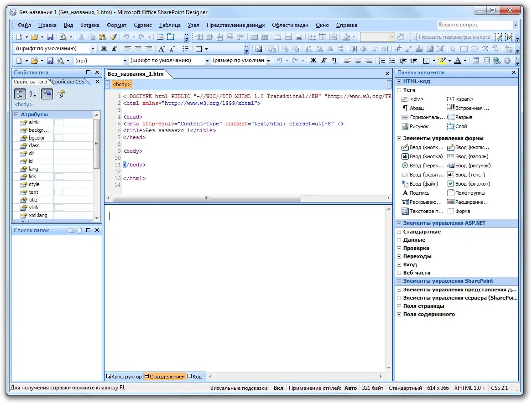Click the Cut scissors icon

coord(81,37)
